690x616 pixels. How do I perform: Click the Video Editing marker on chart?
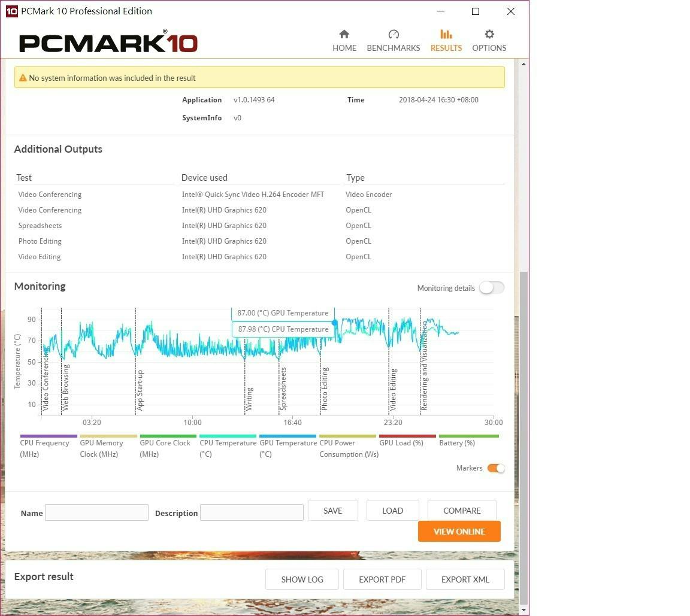[x=392, y=390]
